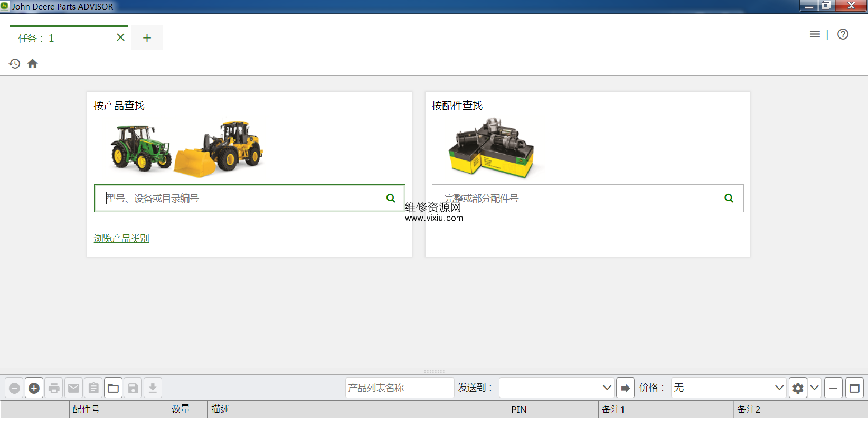Click the 型号、设备或目录编号 search field

pyautogui.click(x=240, y=199)
